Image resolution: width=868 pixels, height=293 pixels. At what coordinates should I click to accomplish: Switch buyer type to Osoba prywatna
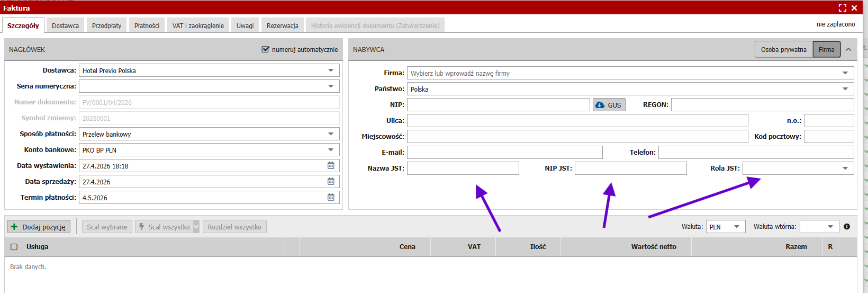[x=783, y=49]
